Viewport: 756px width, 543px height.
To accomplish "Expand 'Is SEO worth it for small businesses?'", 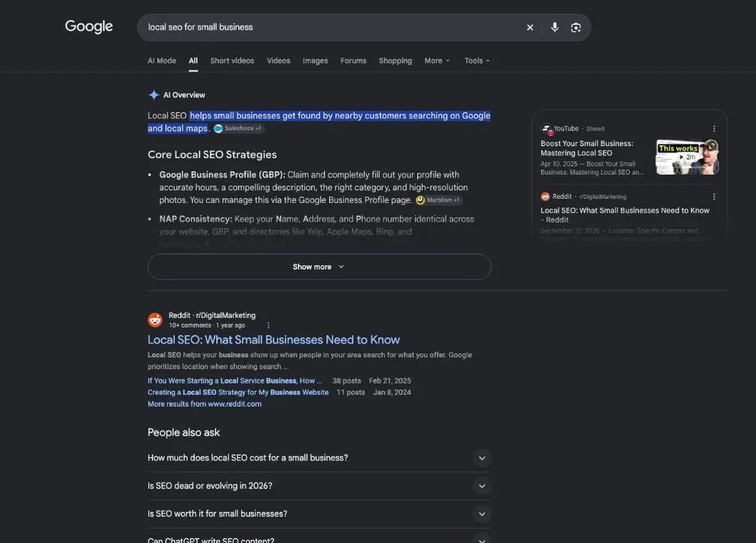I will click(319, 514).
